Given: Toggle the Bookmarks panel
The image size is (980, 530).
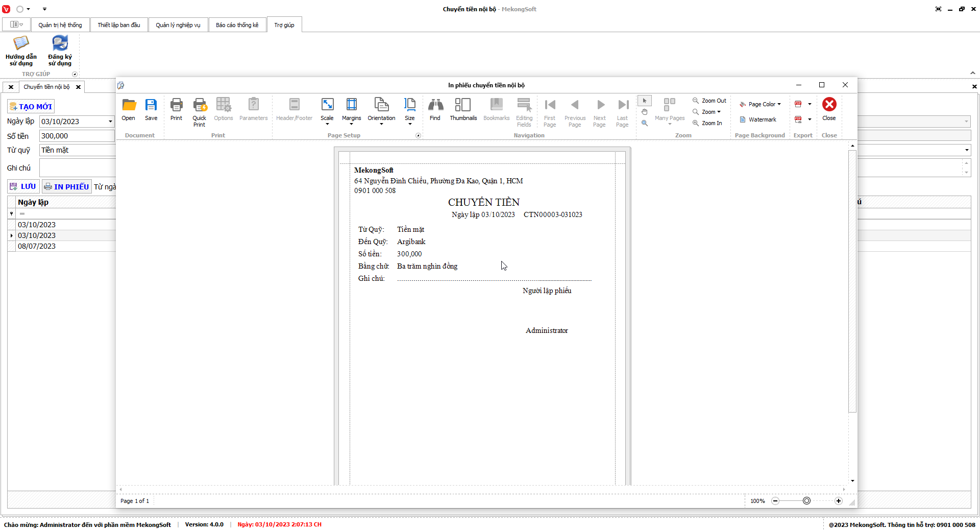Looking at the screenshot, I should click(x=496, y=109).
